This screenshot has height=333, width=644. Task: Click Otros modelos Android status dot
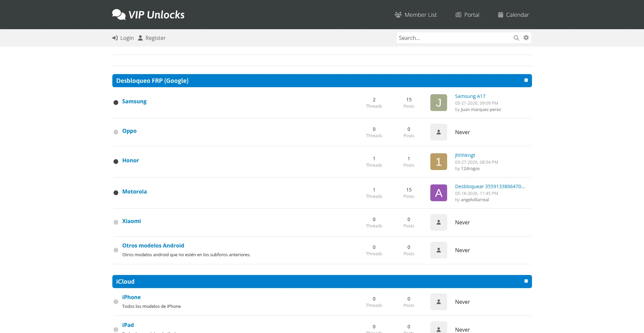pyautogui.click(x=116, y=250)
